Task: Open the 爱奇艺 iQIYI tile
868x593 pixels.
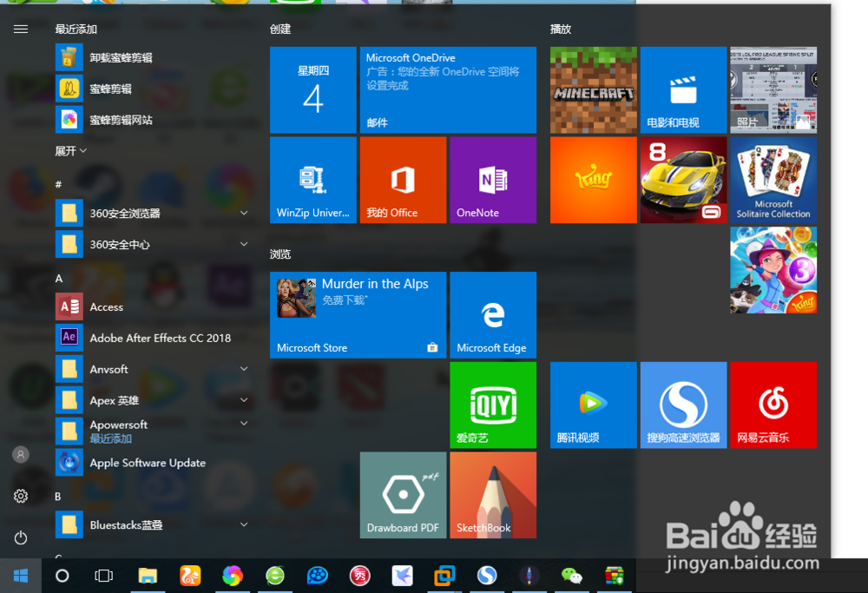Action: pos(493,405)
